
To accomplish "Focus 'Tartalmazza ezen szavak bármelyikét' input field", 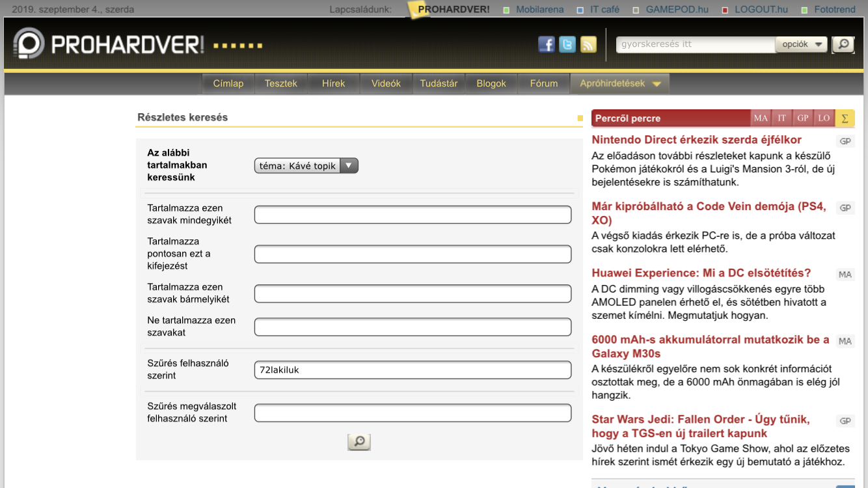I will tap(413, 293).
